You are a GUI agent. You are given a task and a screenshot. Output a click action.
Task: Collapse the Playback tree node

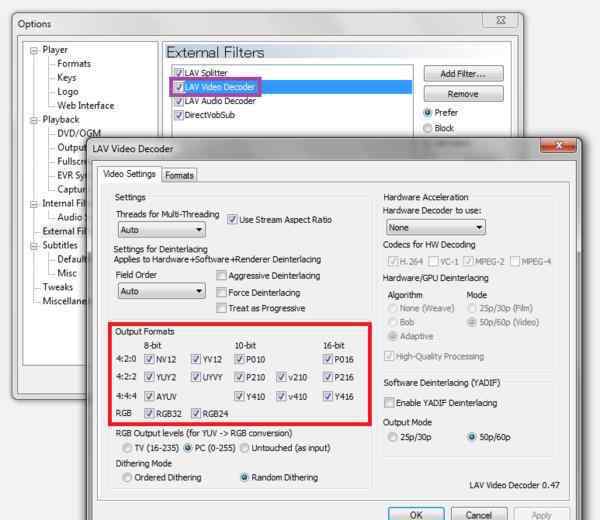tap(34, 120)
